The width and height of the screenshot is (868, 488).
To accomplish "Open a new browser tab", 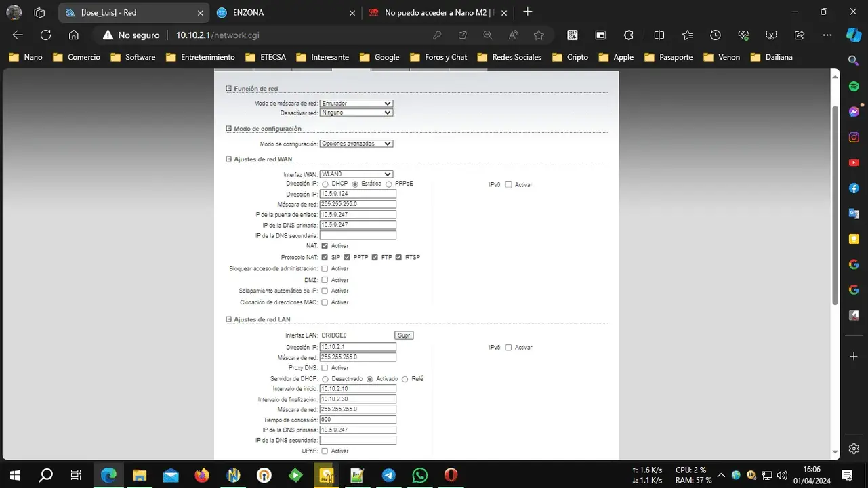I will (528, 12).
